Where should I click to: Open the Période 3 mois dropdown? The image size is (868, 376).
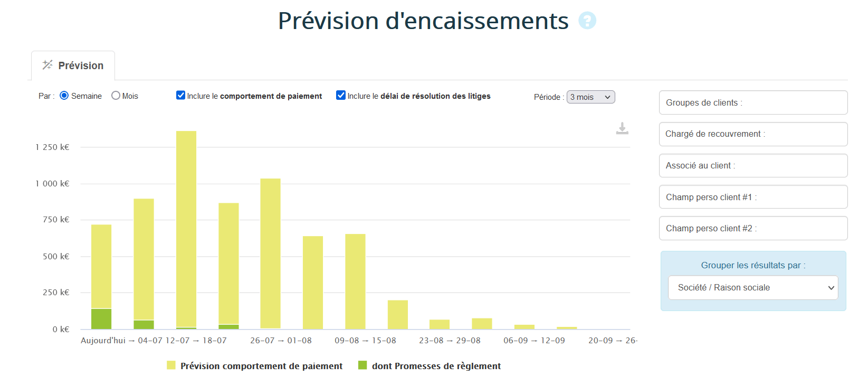pyautogui.click(x=590, y=97)
